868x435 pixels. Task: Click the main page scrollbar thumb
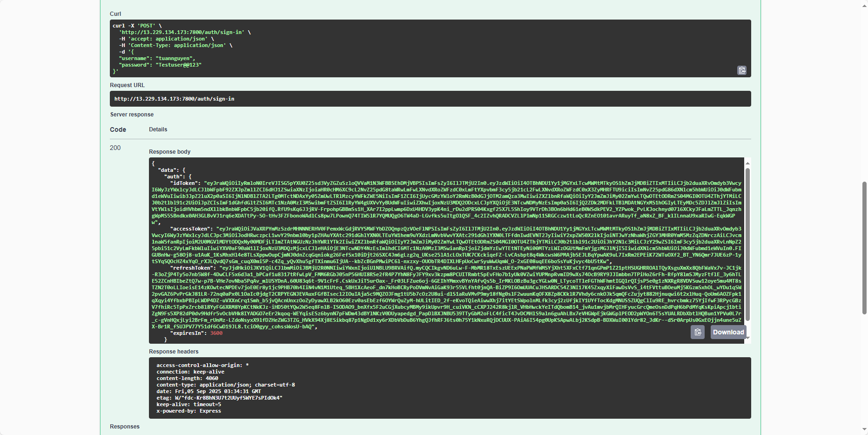pyautogui.click(x=864, y=247)
